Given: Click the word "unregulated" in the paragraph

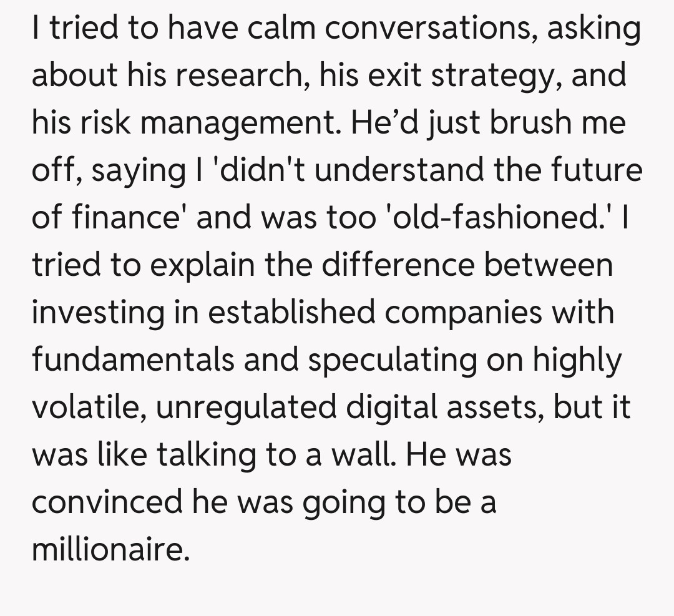Looking at the screenshot, I should pos(245,407).
